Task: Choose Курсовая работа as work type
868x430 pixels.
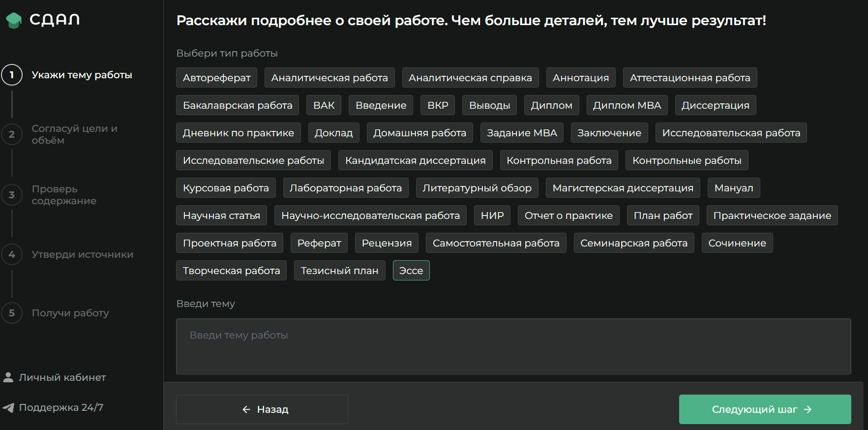Action: point(226,188)
